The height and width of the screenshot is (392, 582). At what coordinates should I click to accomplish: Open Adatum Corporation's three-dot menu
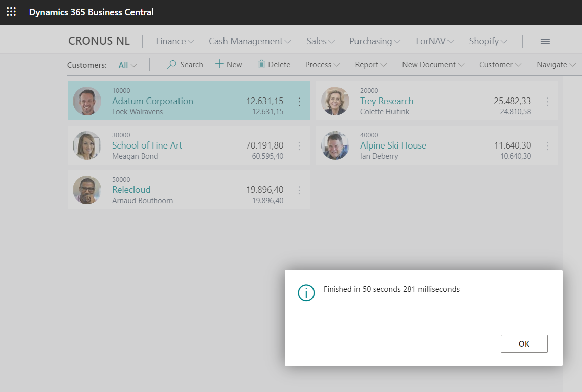299,102
